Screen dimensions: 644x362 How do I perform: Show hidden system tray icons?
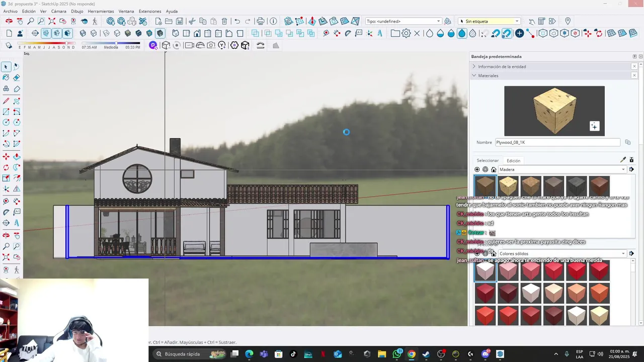point(556,354)
